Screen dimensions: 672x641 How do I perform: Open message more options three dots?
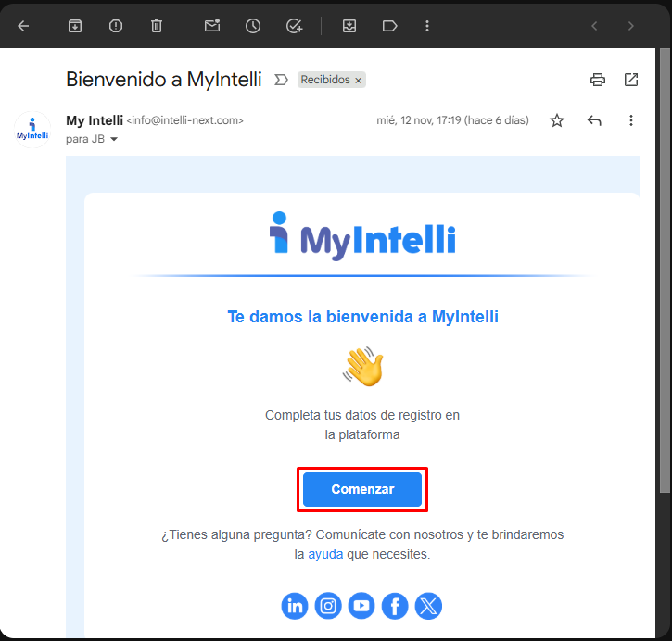pyautogui.click(x=631, y=120)
